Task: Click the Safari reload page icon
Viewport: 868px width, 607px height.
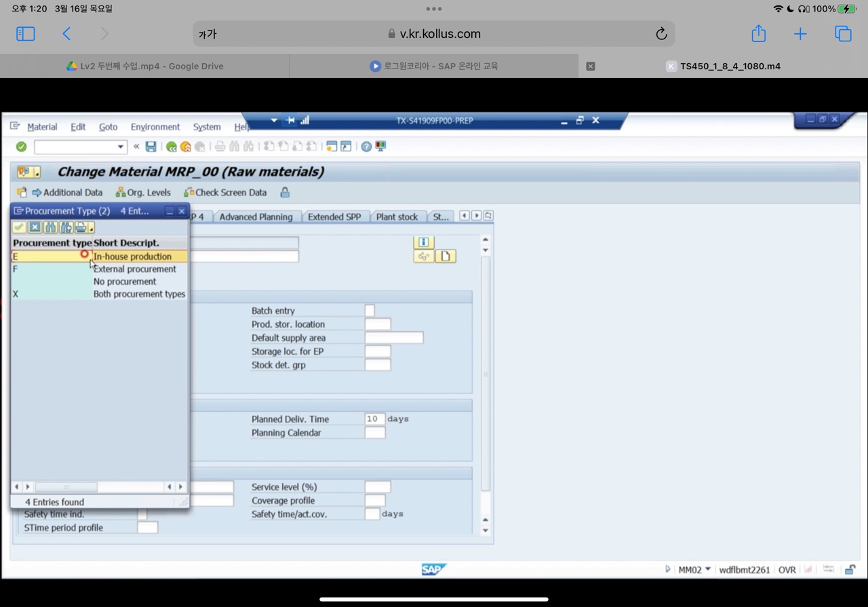Action: [661, 34]
